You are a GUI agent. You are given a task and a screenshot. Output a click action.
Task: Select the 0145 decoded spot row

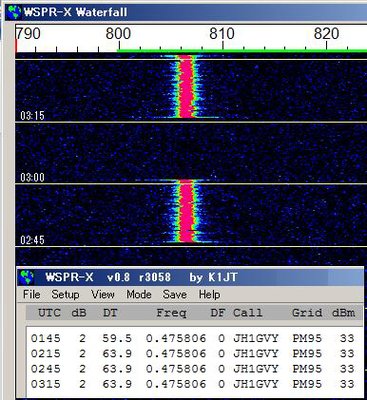pyautogui.click(x=193, y=339)
